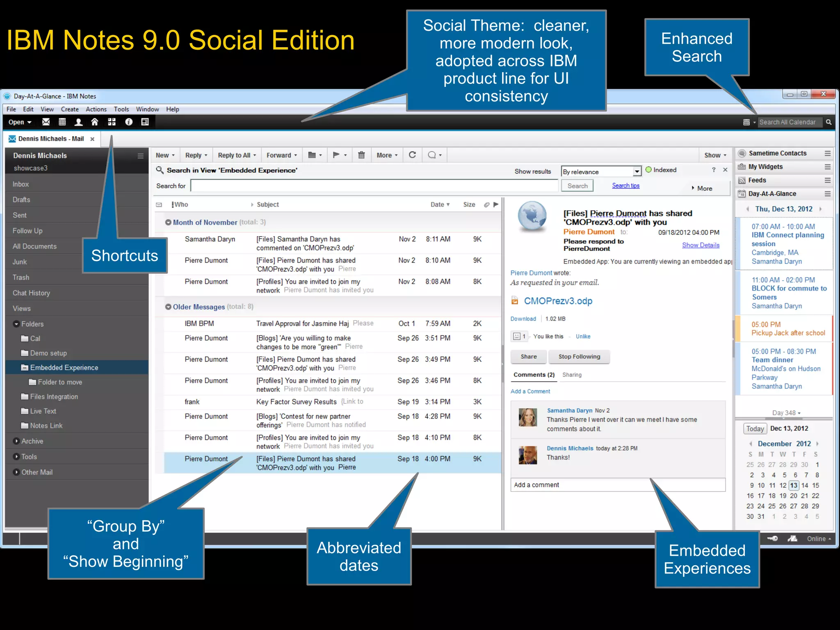The height and width of the screenshot is (630, 840).
Task: Switch to the Dennis Michaels - Mail tab
Action: (52, 139)
